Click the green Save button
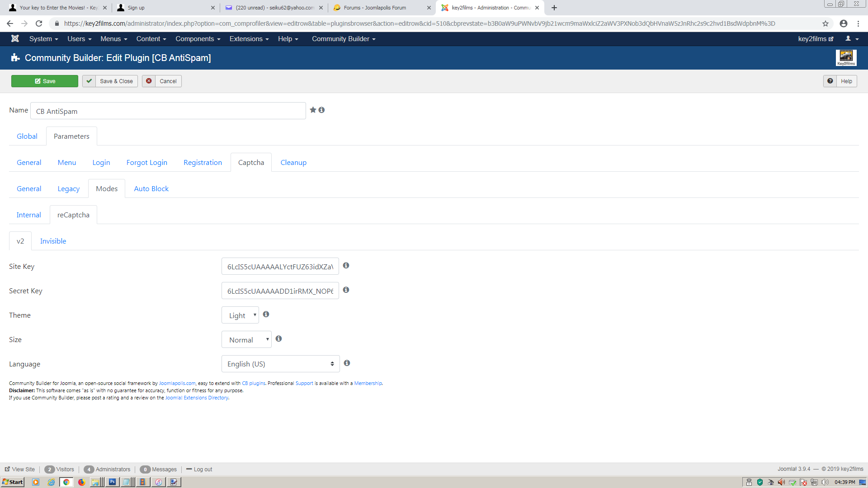The image size is (868, 488). pyautogui.click(x=45, y=81)
